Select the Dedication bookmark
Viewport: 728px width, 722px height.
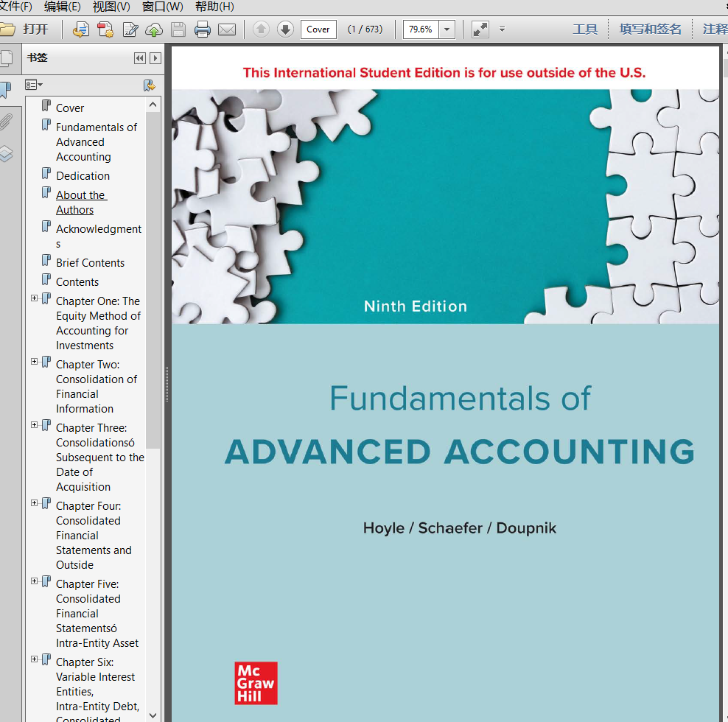tap(83, 176)
